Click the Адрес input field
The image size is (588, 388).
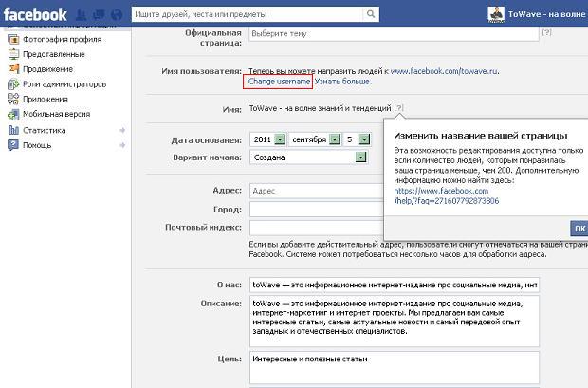click(317, 191)
